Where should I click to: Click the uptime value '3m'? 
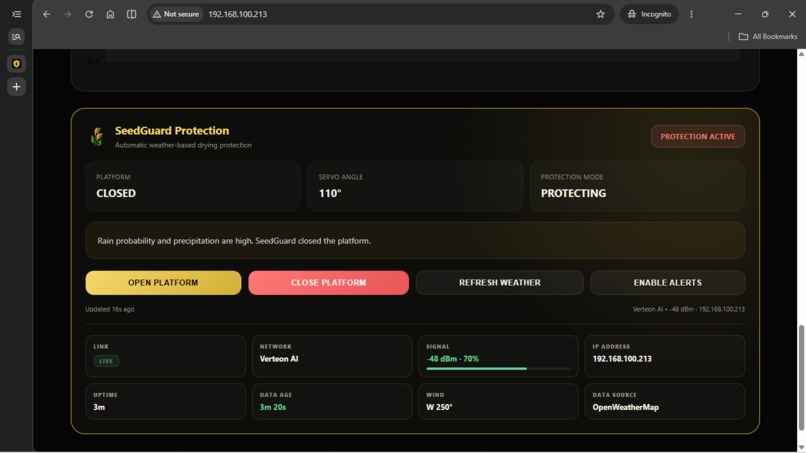click(99, 407)
